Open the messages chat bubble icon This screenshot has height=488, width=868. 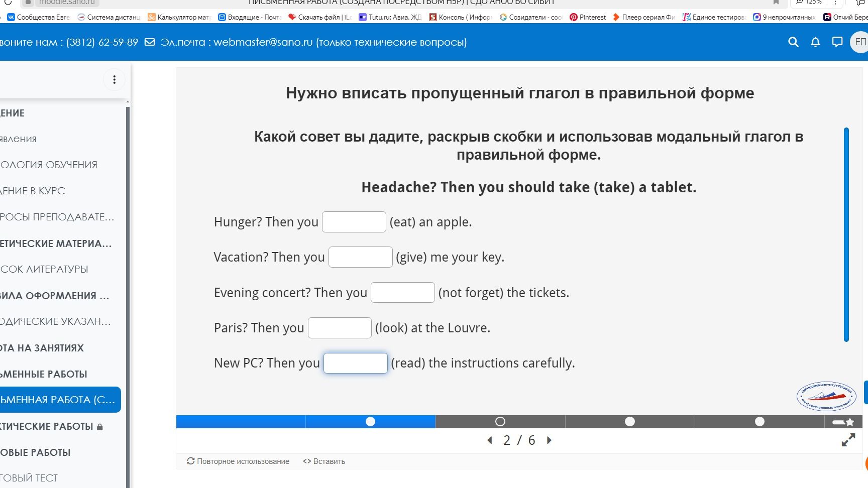(x=837, y=42)
